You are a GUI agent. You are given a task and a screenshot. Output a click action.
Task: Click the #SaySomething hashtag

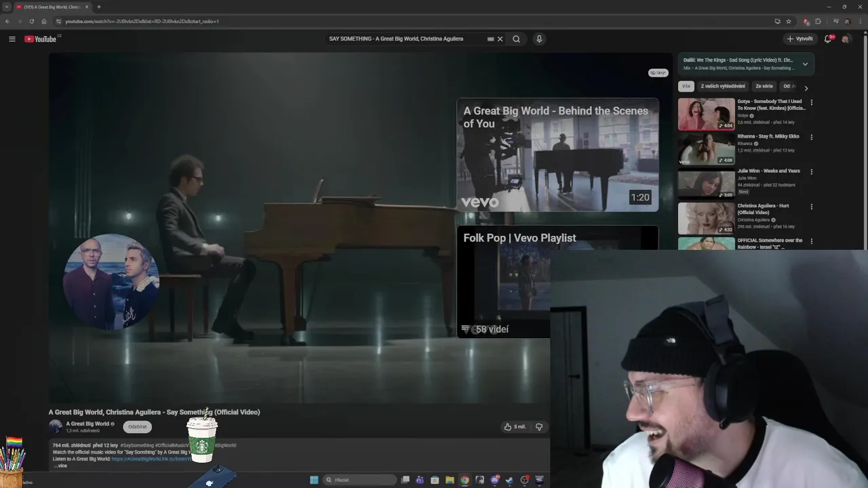click(138, 445)
